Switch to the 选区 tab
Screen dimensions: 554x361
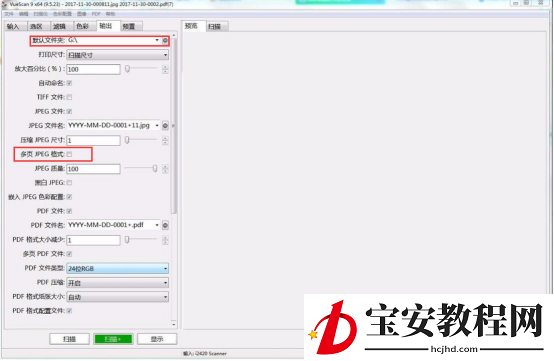pos(37,26)
